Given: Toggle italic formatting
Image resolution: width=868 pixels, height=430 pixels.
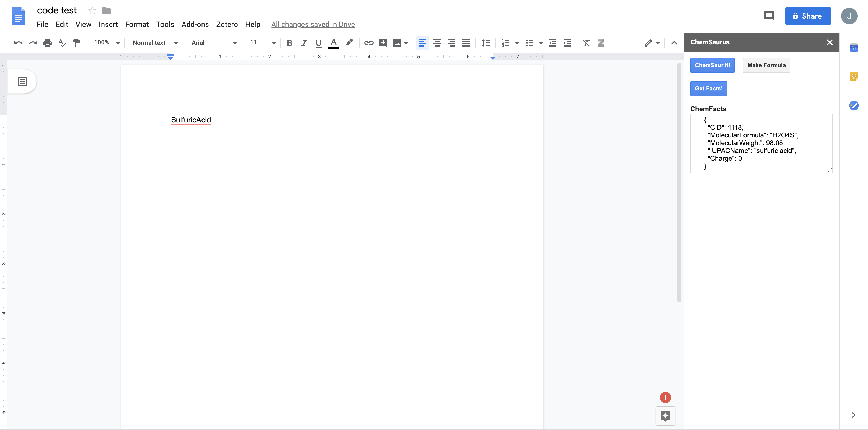Looking at the screenshot, I should pos(304,43).
